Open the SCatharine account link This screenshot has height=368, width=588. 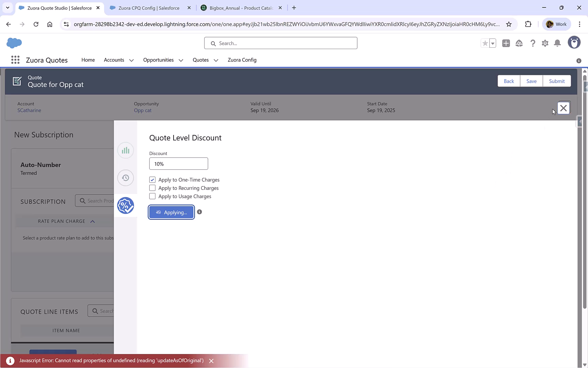click(29, 110)
